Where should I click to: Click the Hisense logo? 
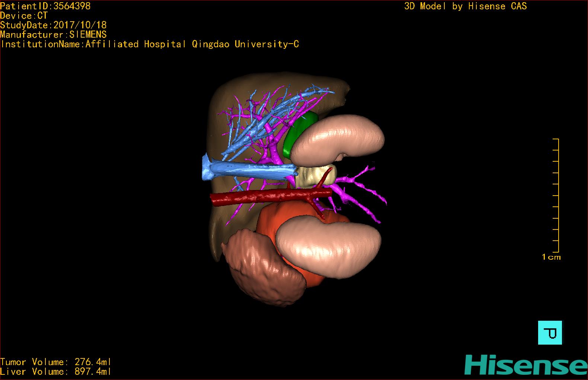pyautogui.click(x=526, y=364)
